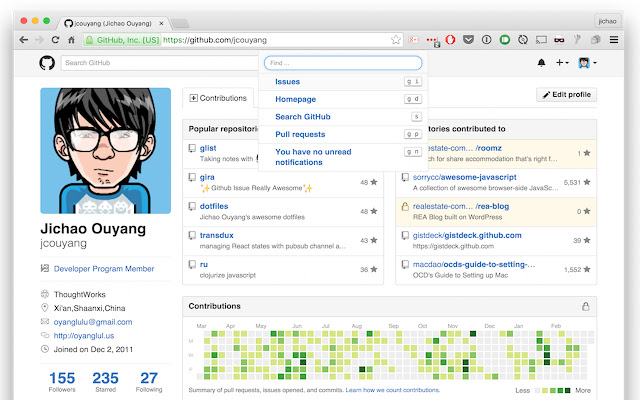View the 27 Following count
Screen dimensions: 640x400
point(149,382)
